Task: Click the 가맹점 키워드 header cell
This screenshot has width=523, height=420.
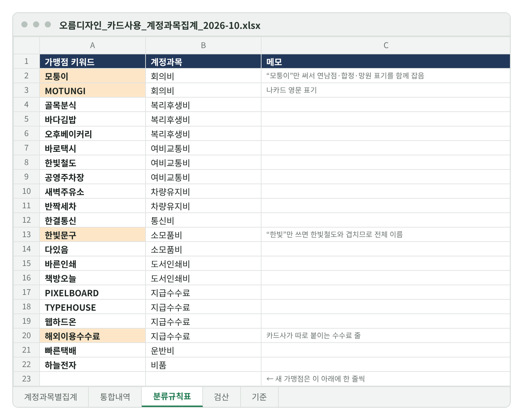Action: tap(93, 62)
